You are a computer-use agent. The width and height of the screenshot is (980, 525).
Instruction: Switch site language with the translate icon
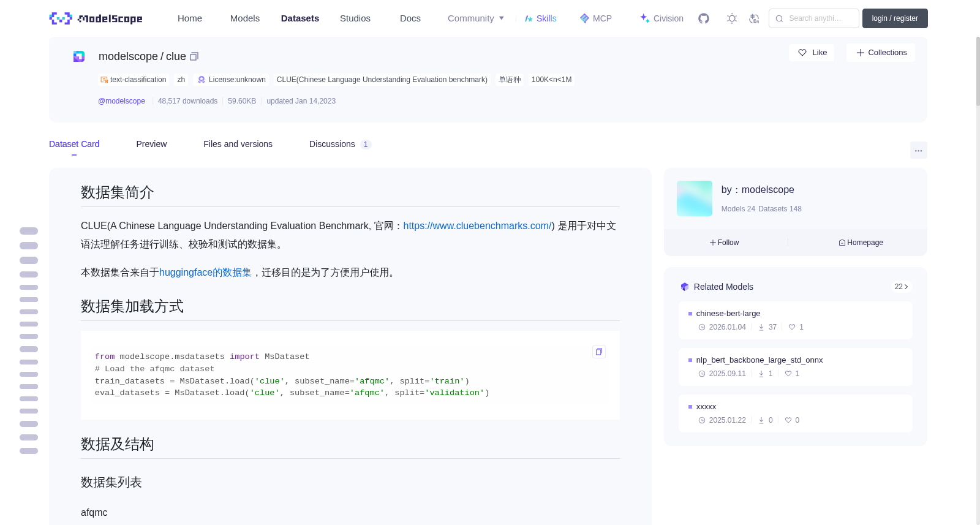pyautogui.click(x=754, y=18)
